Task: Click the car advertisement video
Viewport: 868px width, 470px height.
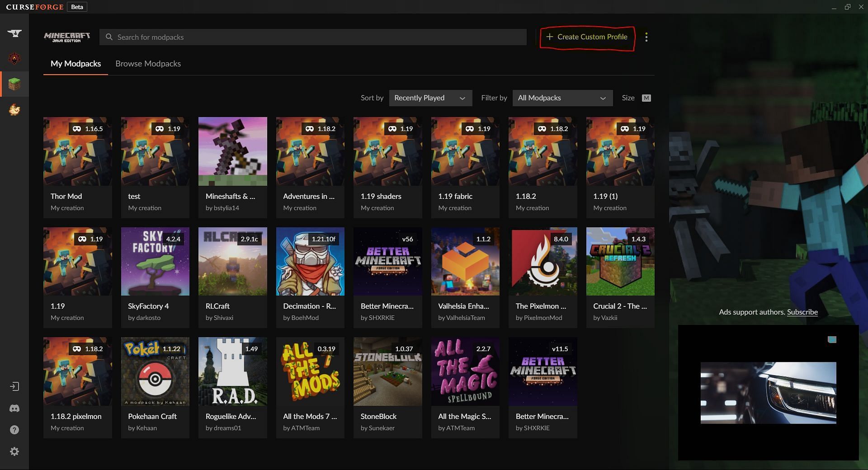Action: pyautogui.click(x=768, y=393)
